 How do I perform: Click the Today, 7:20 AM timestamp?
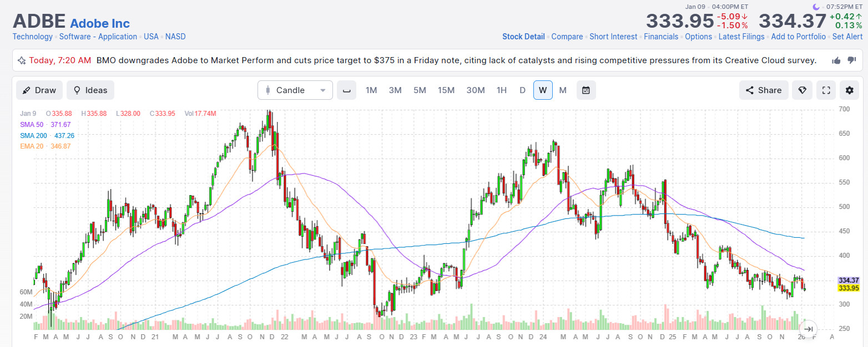(60, 60)
